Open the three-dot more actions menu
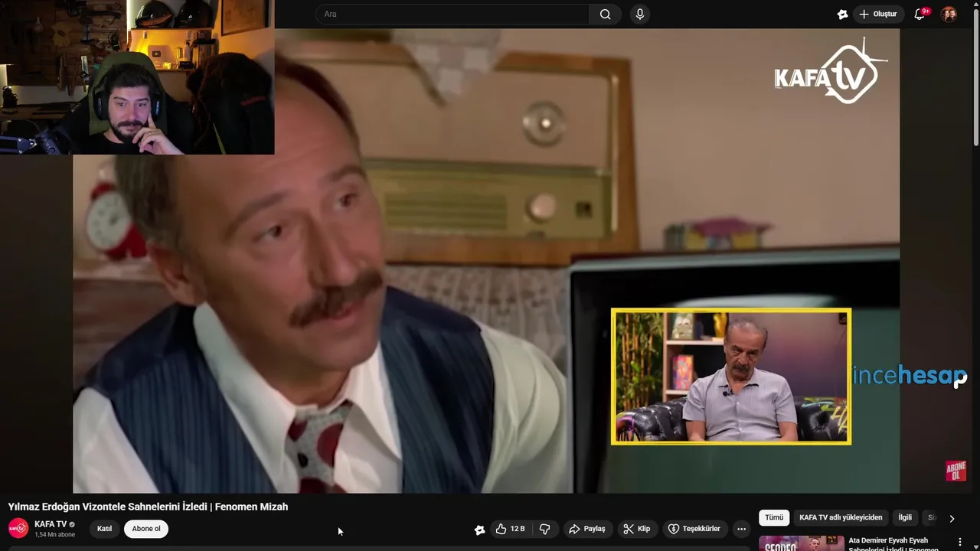Screen dimensions: 980x551 click(741, 529)
